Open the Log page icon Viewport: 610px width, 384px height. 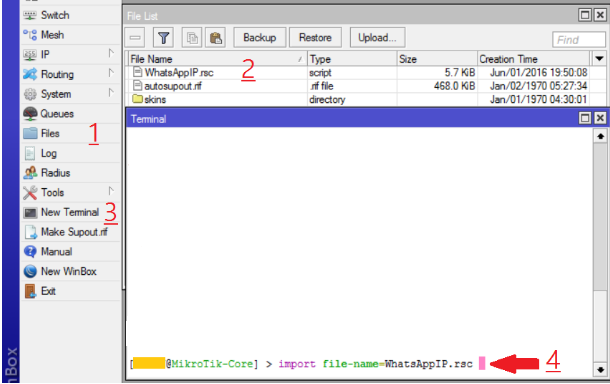tap(30, 153)
